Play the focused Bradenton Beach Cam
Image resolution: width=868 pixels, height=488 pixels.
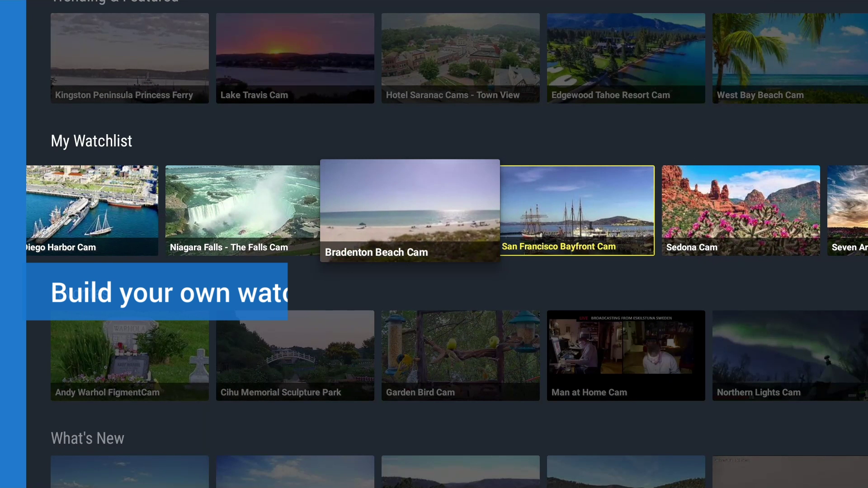point(410,210)
